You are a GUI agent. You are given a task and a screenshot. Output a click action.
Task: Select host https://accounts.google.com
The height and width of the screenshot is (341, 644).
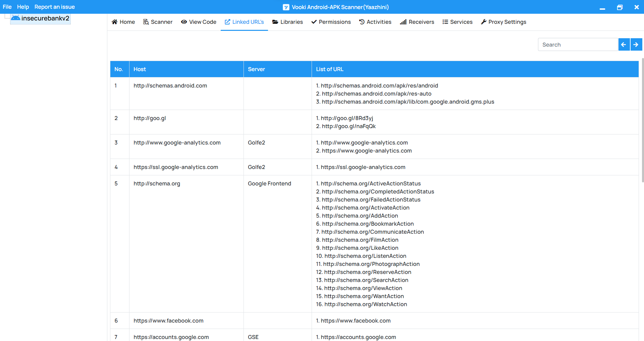[171, 337]
